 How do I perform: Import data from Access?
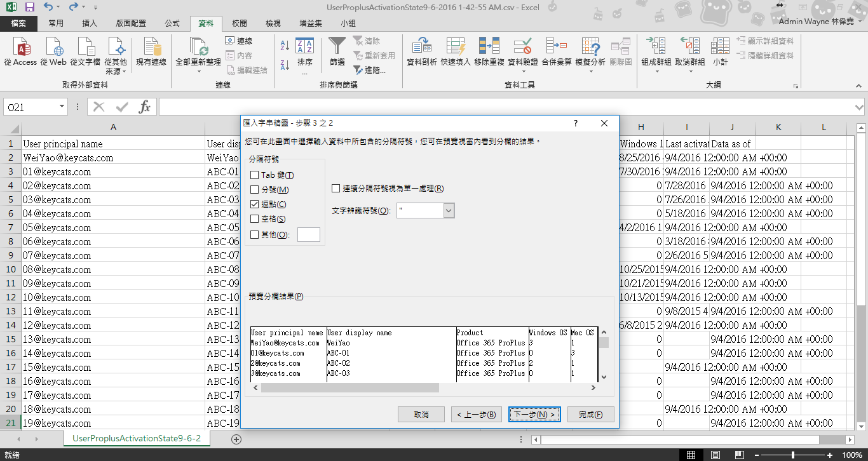[x=20, y=52]
